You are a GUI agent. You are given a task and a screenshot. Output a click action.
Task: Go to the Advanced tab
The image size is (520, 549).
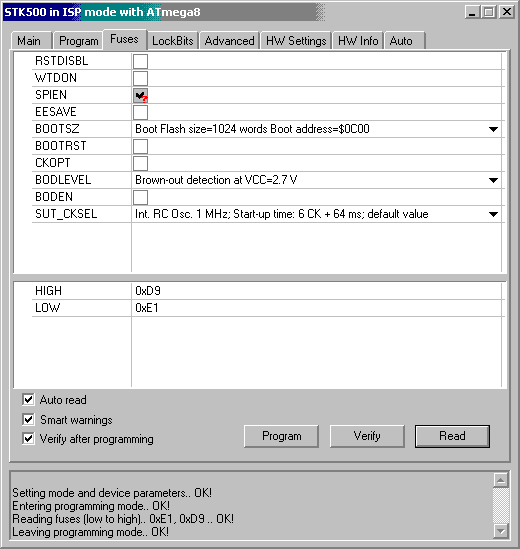pyautogui.click(x=229, y=41)
